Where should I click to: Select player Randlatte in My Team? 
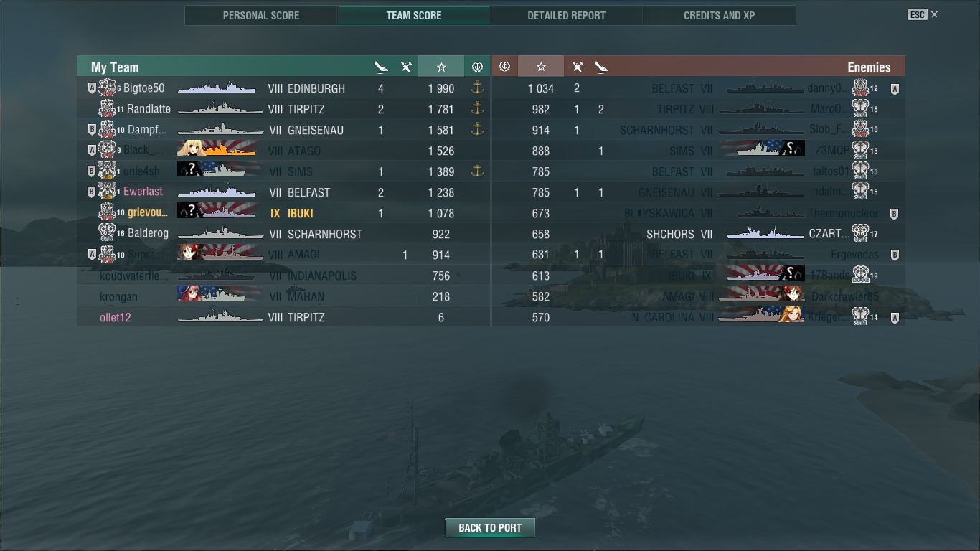(149, 109)
